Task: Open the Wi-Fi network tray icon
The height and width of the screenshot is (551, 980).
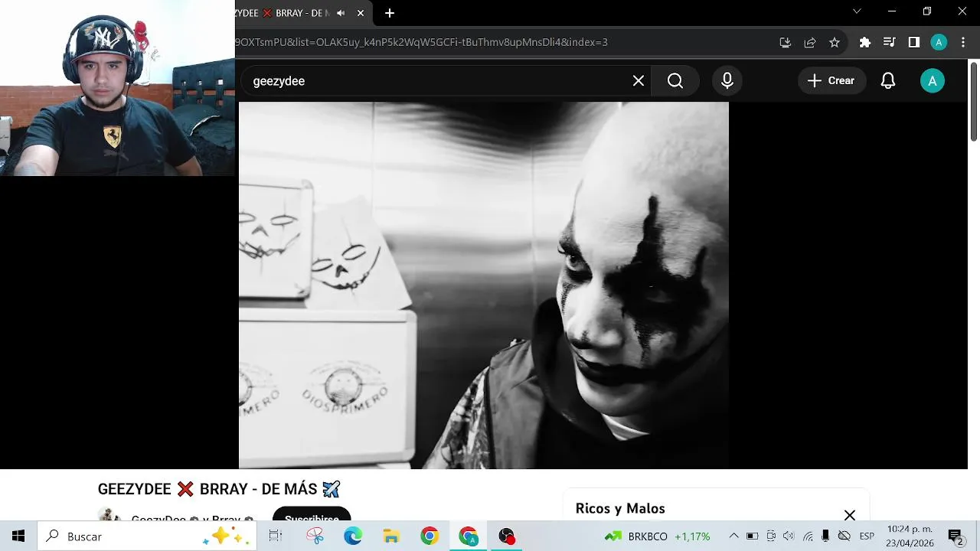Action: tap(808, 536)
